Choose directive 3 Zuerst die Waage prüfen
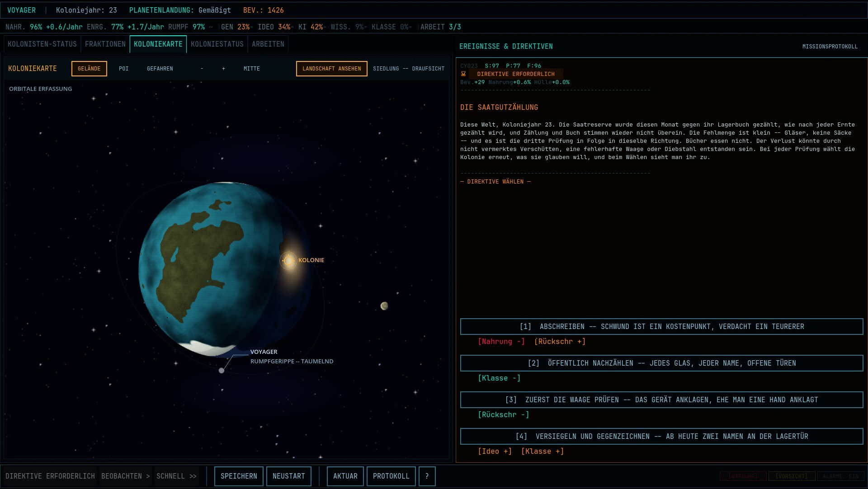Viewport: 868px width, 489px height. [x=661, y=400]
